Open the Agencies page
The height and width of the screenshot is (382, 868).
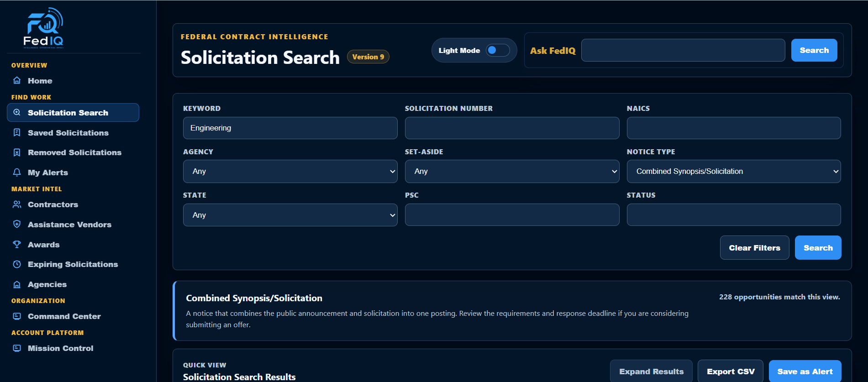point(73,284)
